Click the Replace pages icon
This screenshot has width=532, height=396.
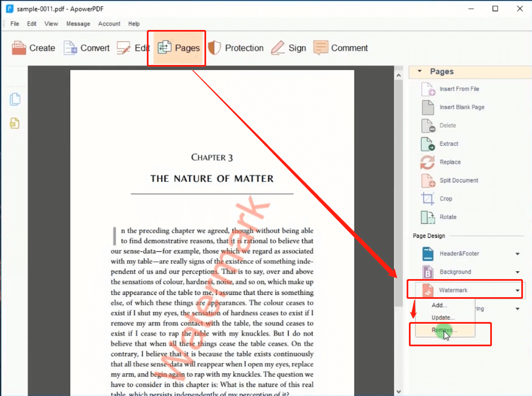click(428, 162)
